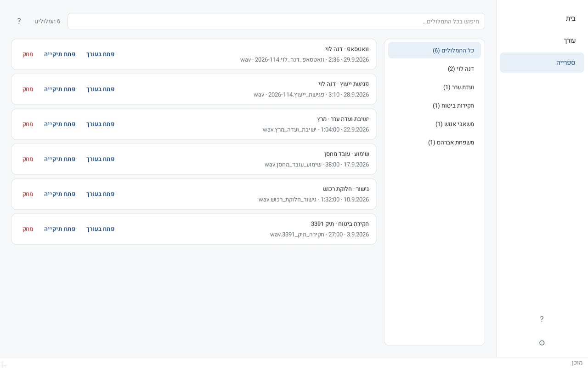Open folder for גישור · חלוקת רכוש
588x368 pixels.
(x=60, y=194)
